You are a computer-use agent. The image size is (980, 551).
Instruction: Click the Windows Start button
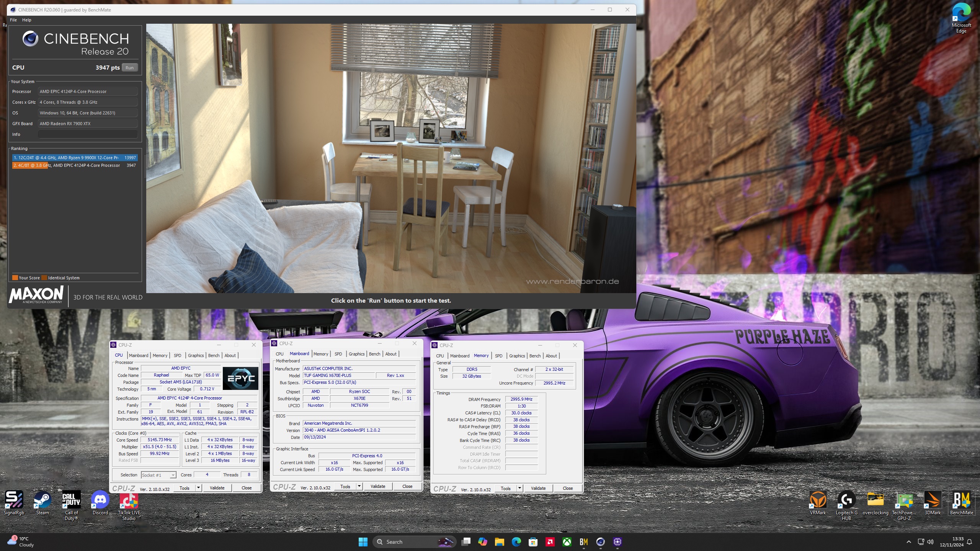pyautogui.click(x=363, y=542)
